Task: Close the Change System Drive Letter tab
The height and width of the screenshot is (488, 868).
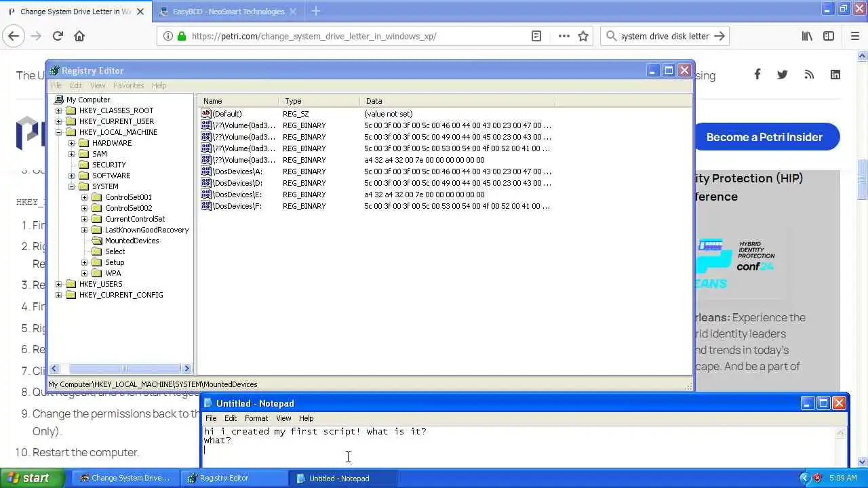Action: pos(140,11)
